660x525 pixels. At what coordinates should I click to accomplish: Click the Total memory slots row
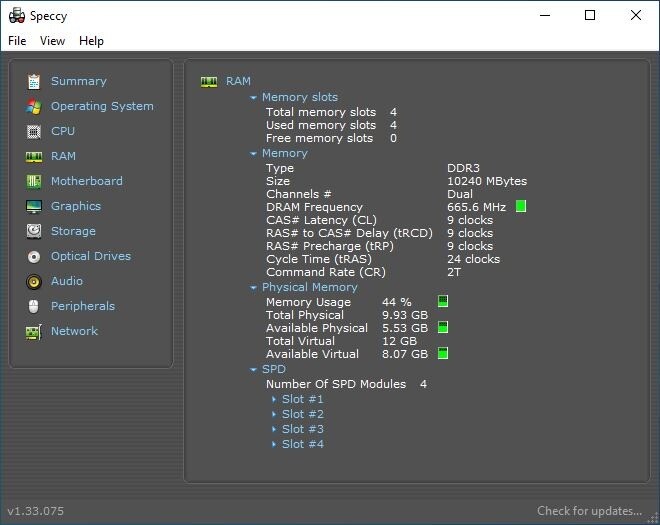[331, 112]
